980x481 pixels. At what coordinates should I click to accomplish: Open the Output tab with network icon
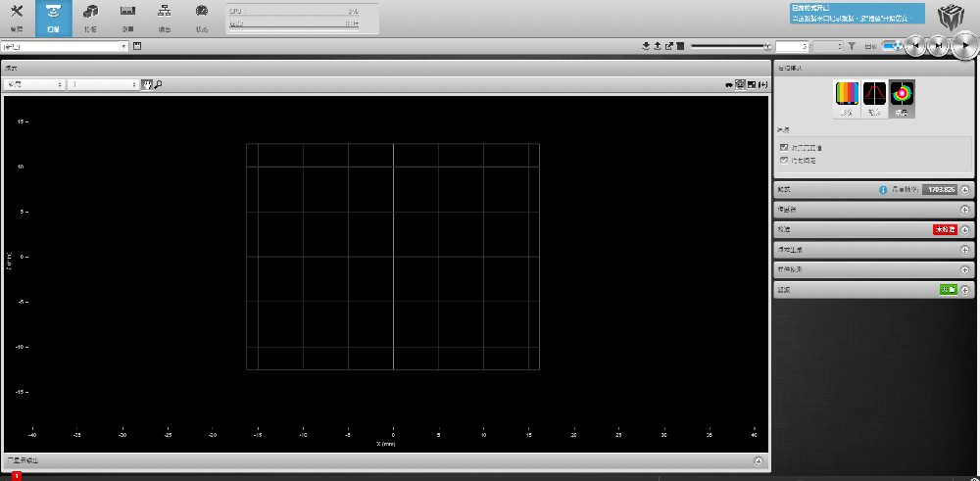tap(165, 18)
